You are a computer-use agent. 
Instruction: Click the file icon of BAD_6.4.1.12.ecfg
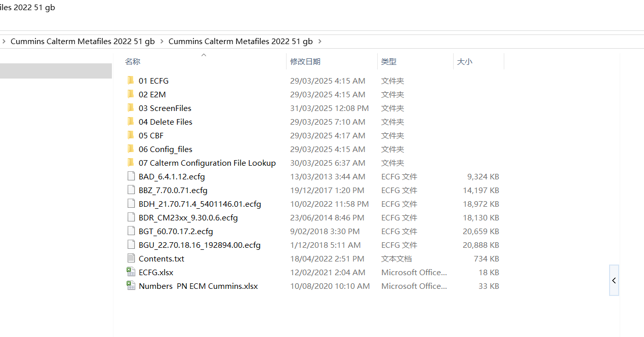point(131,176)
